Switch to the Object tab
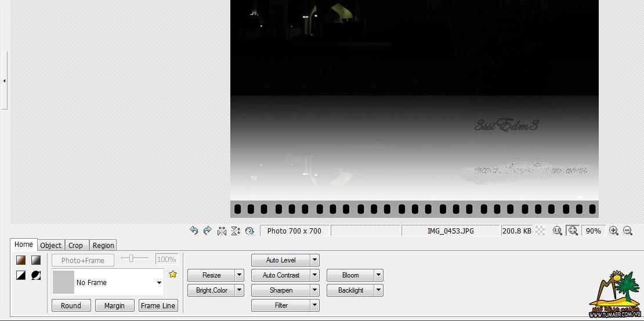This screenshot has height=321, width=644. point(51,245)
